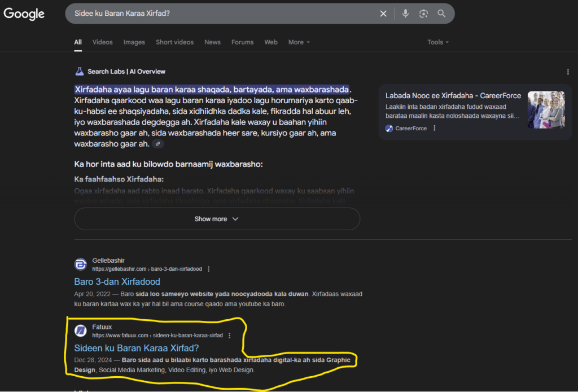Click heading Ka hor inta aad ku bilowdo
Image resolution: width=578 pixels, height=392 pixels.
(x=168, y=164)
